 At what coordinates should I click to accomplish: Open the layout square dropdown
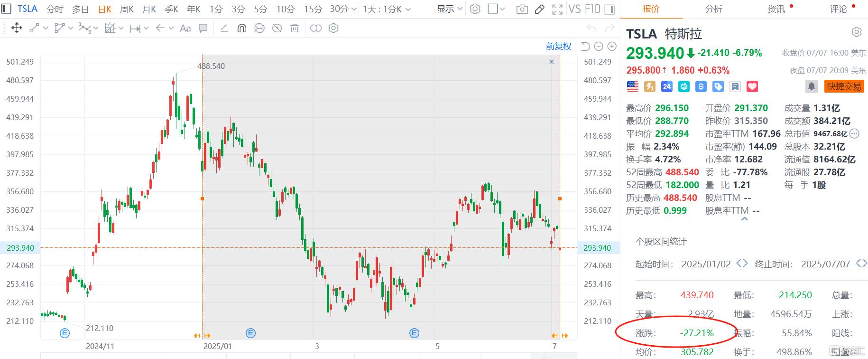point(497,9)
